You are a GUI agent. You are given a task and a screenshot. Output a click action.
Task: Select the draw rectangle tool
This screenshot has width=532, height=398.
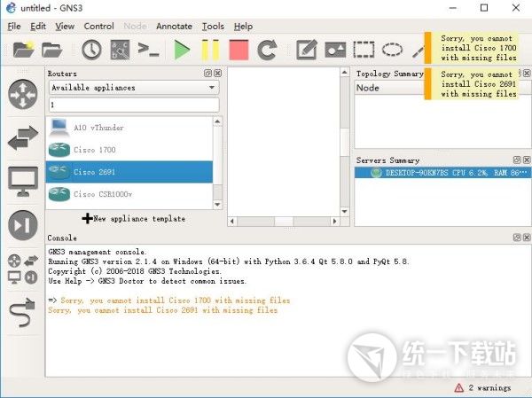(364, 50)
